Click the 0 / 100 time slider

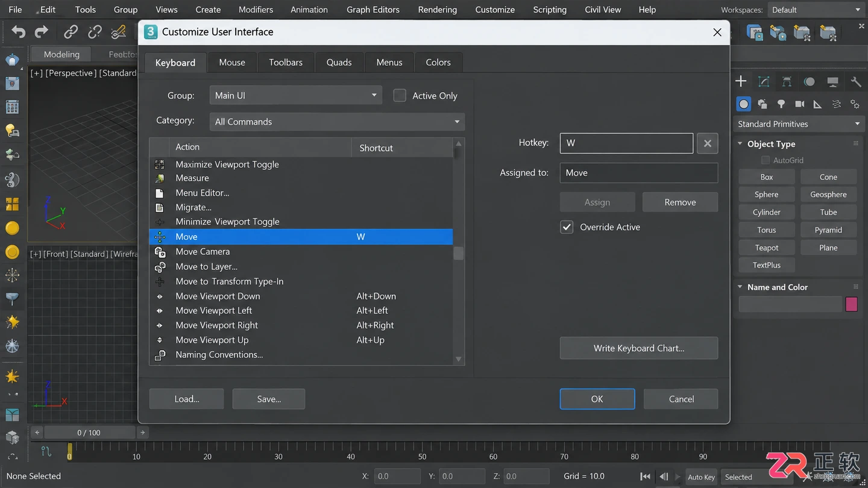89,433
